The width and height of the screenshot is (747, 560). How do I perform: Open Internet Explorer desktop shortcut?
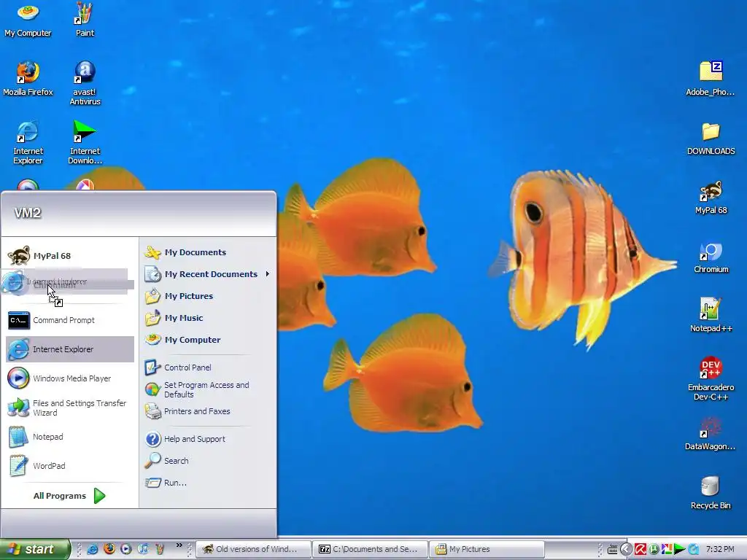point(28,143)
